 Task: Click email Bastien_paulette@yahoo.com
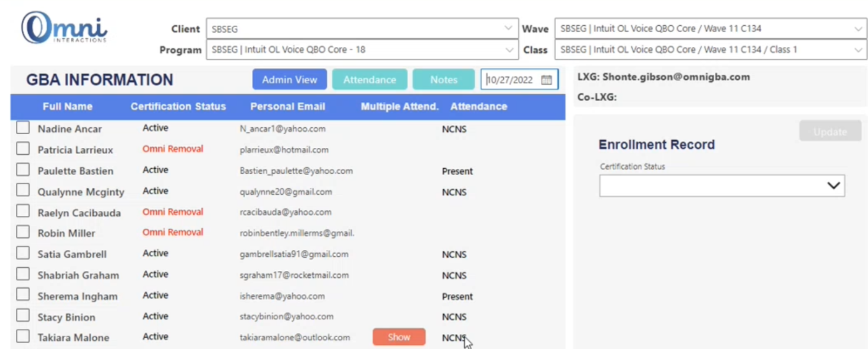tap(296, 171)
